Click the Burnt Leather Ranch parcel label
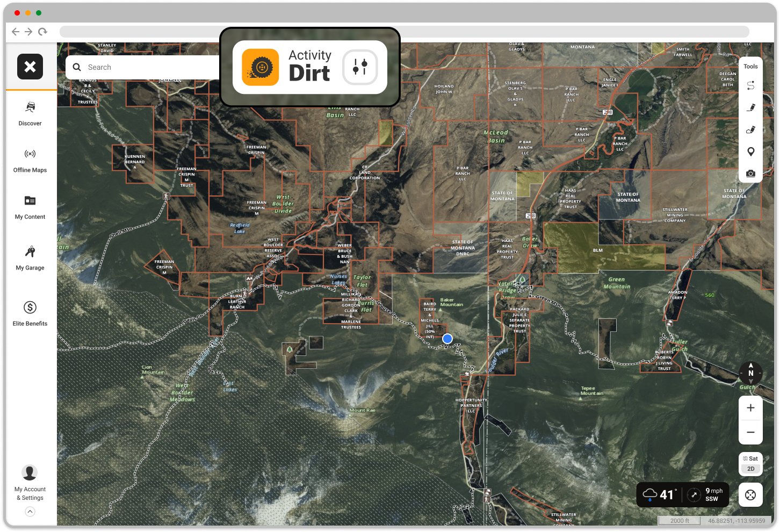The image size is (780, 532). click(x=237, y=302)
